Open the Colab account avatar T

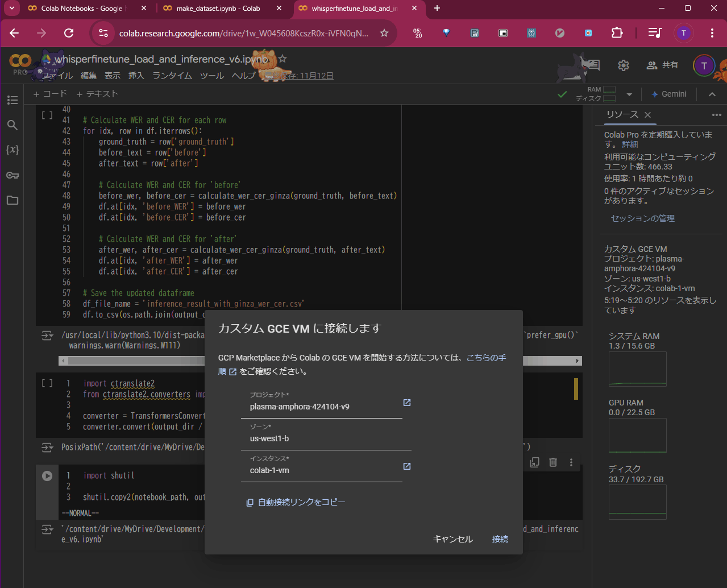point(704,65)
